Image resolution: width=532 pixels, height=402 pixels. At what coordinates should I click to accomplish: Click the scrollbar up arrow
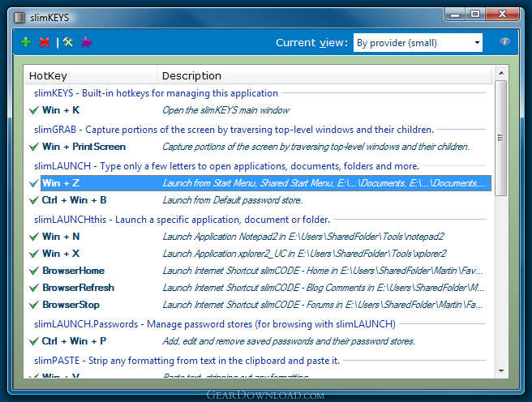pos(501,73)
